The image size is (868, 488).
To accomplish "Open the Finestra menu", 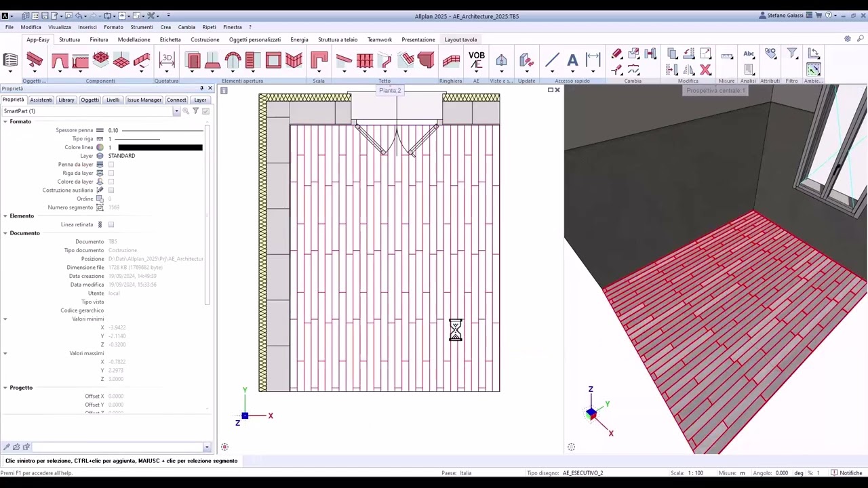I will [232, 27].
